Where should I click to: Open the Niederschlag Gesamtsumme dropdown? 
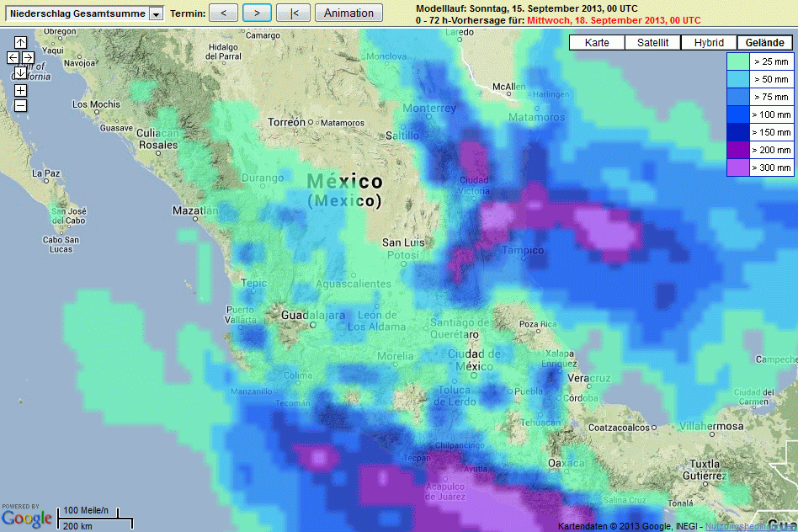tap(155, 13)
